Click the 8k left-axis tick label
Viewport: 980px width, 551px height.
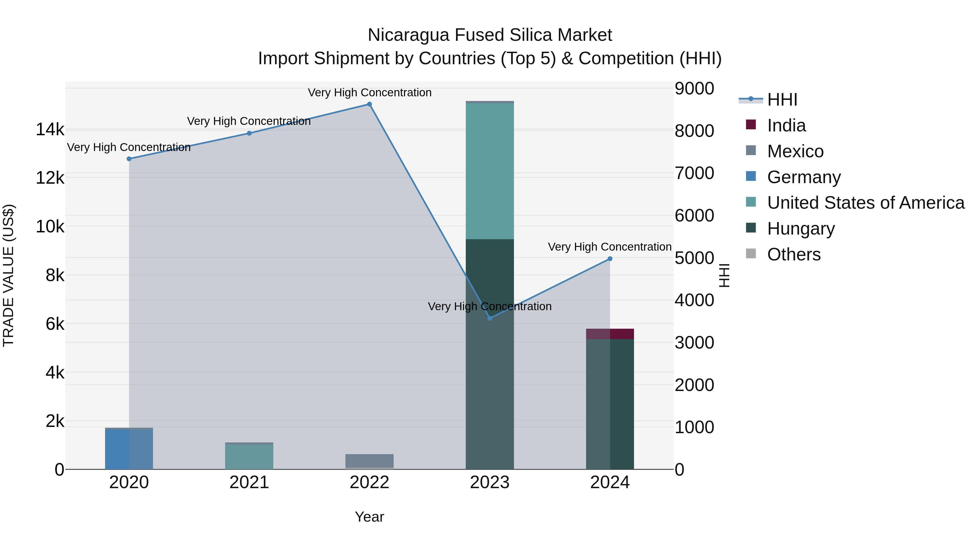point(55,275)
